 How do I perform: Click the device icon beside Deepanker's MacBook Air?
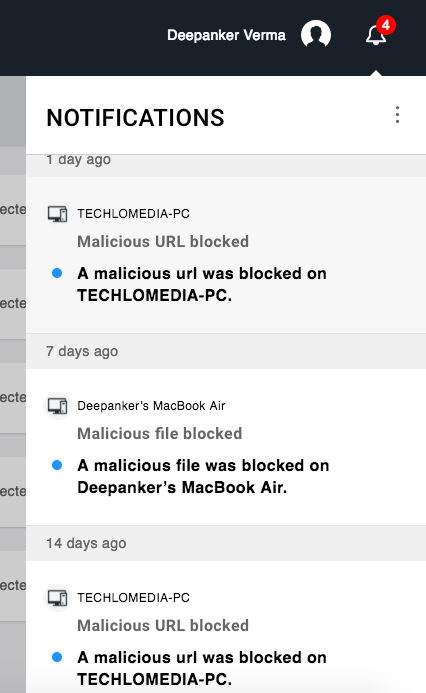57,406
